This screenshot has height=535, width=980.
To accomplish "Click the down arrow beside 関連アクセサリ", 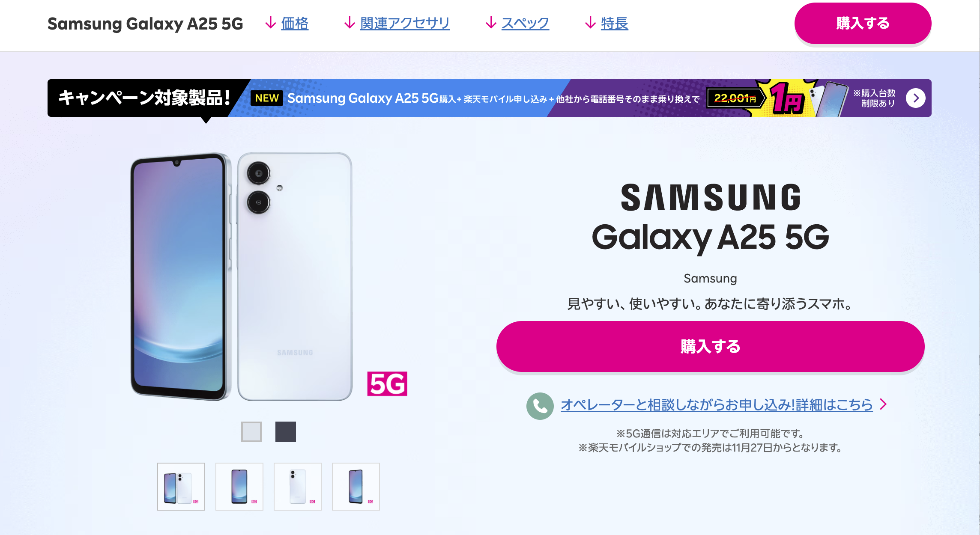I will pos(350,23).
